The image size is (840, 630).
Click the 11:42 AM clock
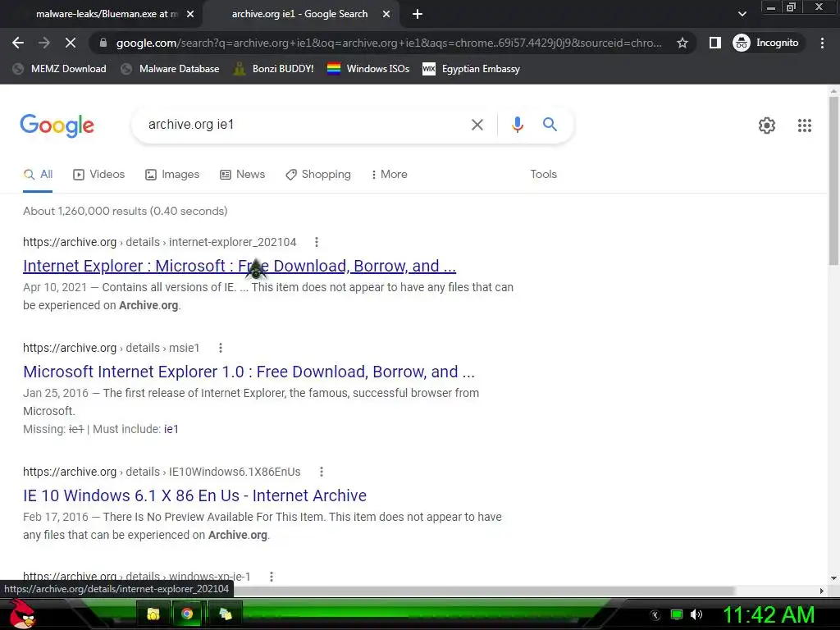768,615
